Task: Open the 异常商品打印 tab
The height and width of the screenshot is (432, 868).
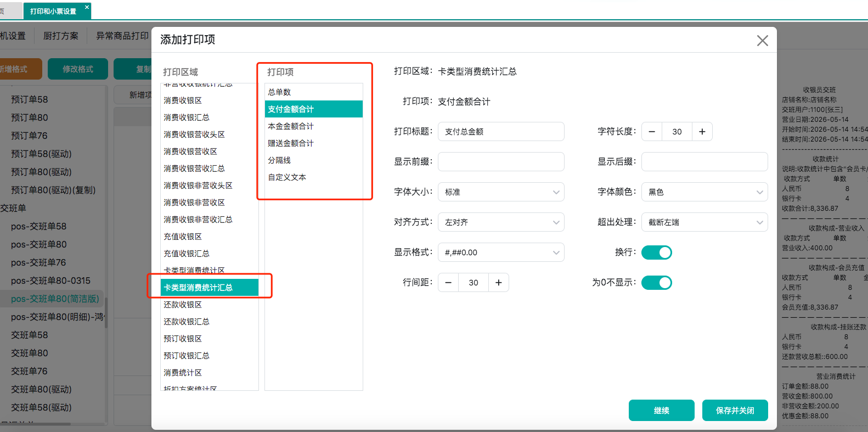Action: (122, 36)
